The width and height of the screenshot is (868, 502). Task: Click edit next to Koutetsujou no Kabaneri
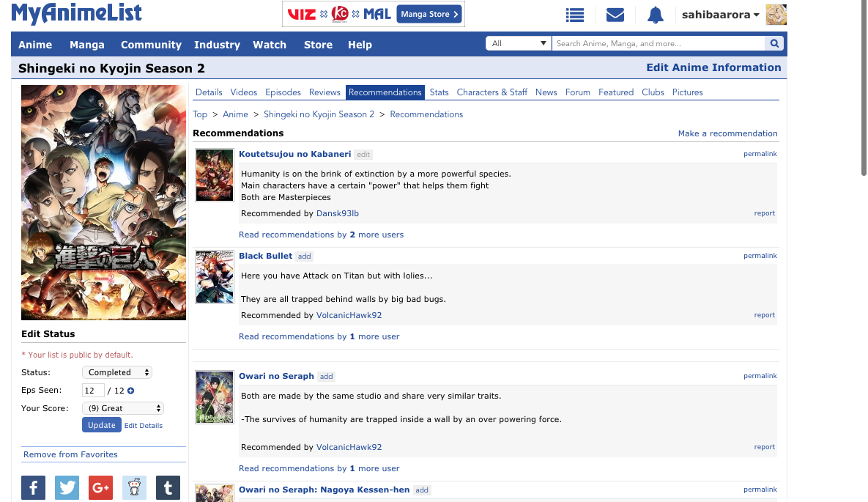click(x=363, y=155)
